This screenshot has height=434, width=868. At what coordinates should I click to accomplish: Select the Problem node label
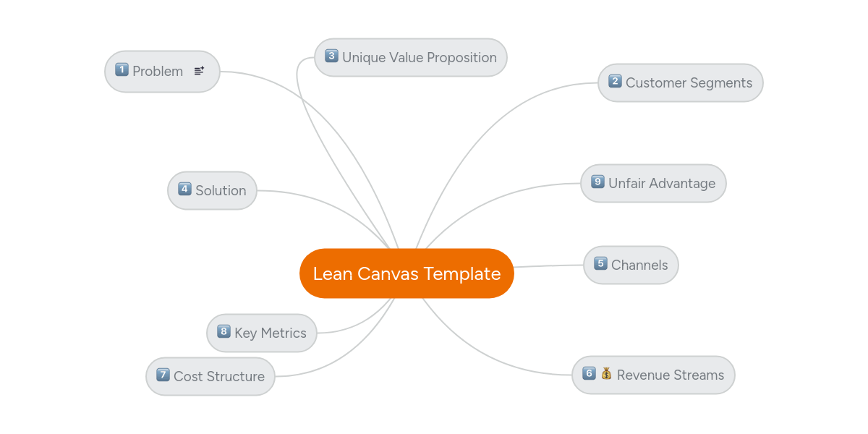[x=158, y=72]
